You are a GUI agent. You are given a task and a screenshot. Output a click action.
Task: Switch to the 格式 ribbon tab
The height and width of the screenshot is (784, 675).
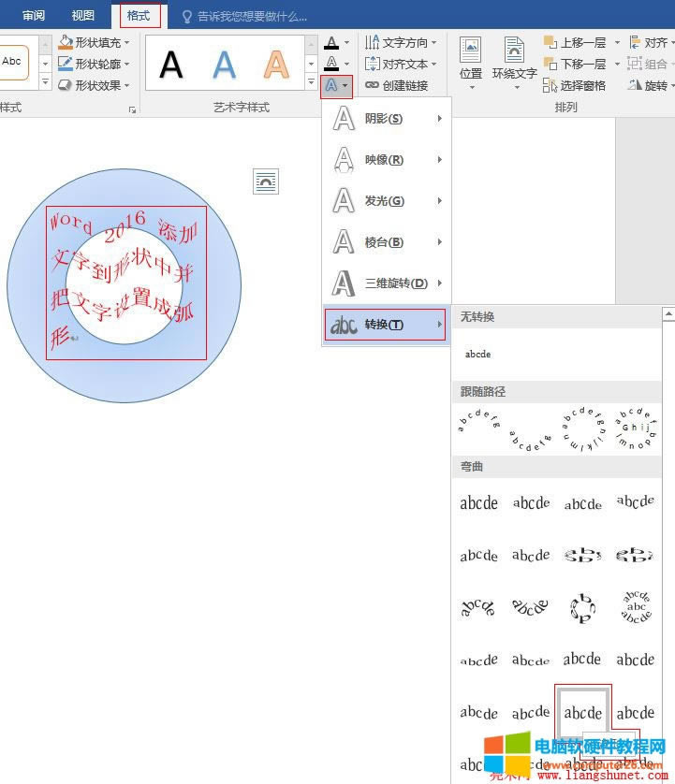139,16
